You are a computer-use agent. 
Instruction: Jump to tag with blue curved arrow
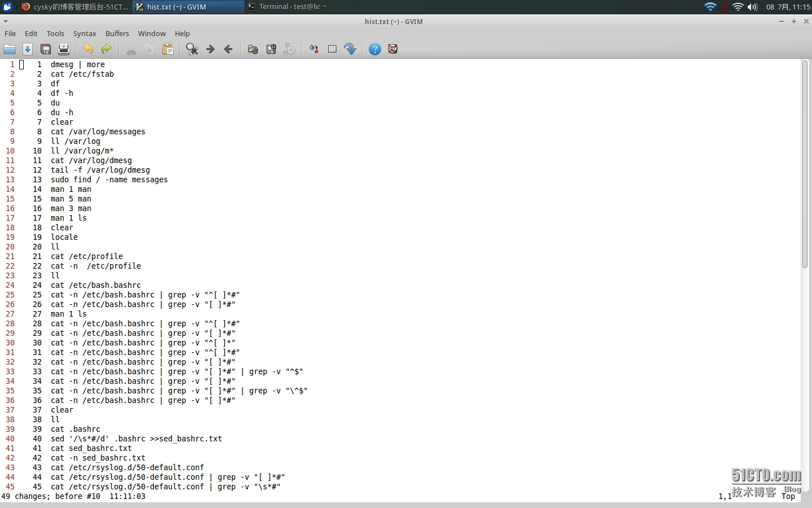click(x=350, y=49)
